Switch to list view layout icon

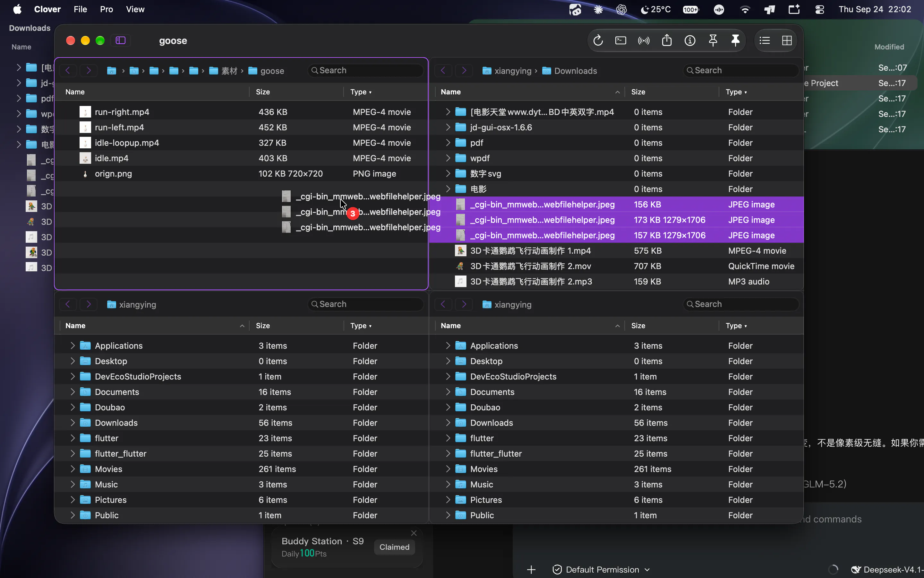[765, 40]
